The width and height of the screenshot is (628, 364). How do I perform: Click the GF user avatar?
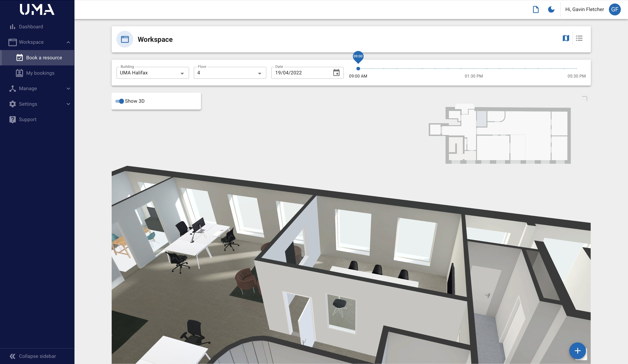[615, 9]
